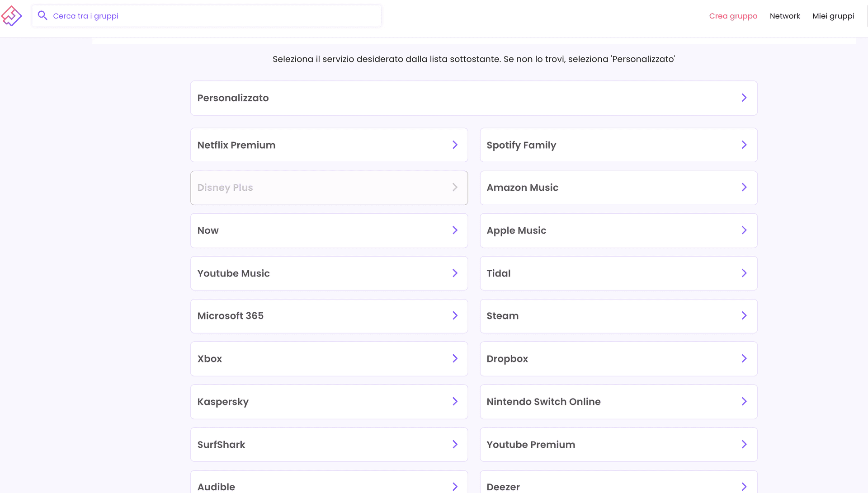
Task: Click the chevron on Netflix Premium
Action: pyautogui.click(x=455, y=145)
